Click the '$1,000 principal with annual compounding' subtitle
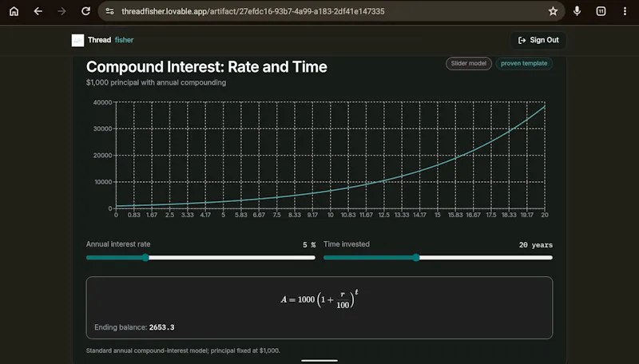Image resolution: width=639 pixels, height=364 pixels. pyautogui.click(x=156, y=83)
